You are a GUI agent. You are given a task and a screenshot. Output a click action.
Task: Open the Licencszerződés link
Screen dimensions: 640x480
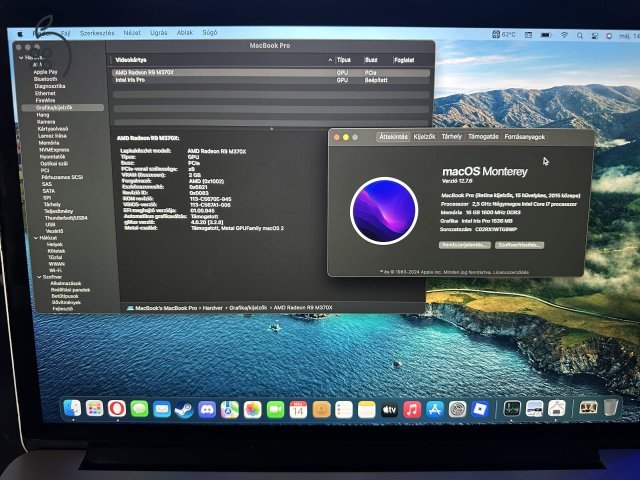tap(511, 272)
